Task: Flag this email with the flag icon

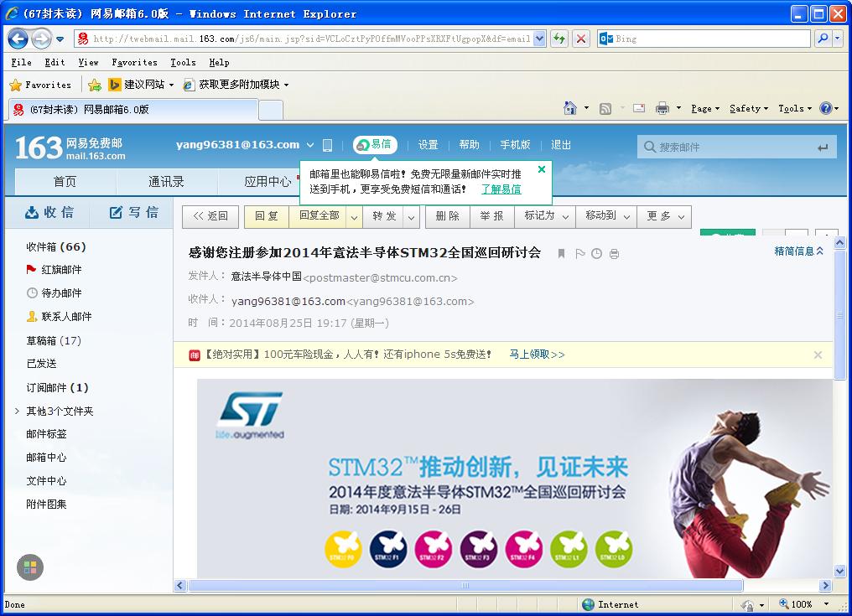Action: pos(579,254)
